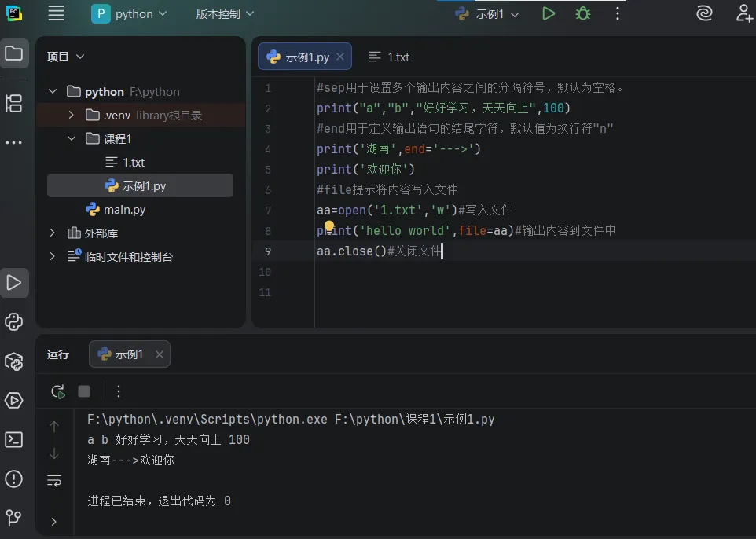The width and height of the screenshot is (756, 539).
Task: Click line number 1 in gutter
Action: pyautogui.click(x=268, y=88)
